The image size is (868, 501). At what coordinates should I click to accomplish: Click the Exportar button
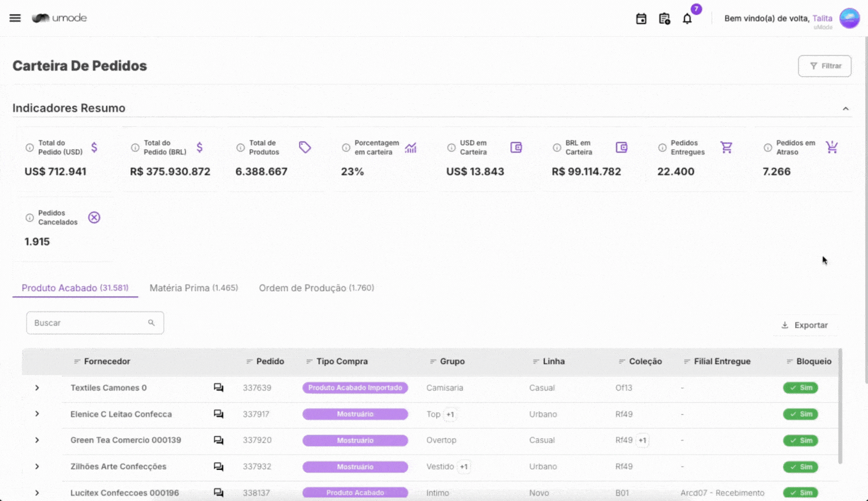point(805,325)
